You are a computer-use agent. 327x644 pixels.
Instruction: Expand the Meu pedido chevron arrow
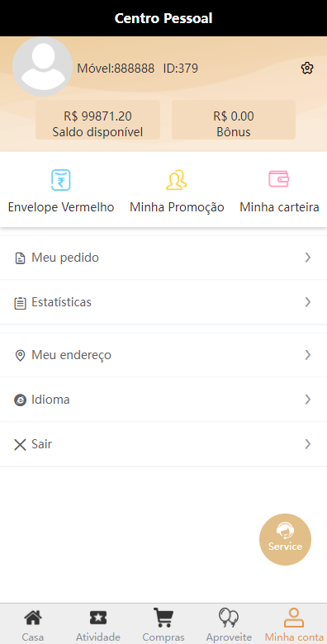[x=308, y=258]
